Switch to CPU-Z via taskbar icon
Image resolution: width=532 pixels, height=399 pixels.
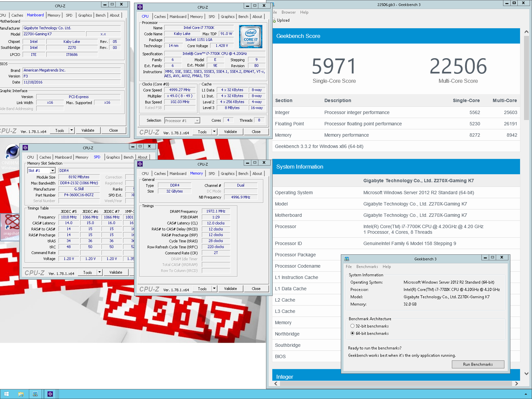[x=50, y=394]
